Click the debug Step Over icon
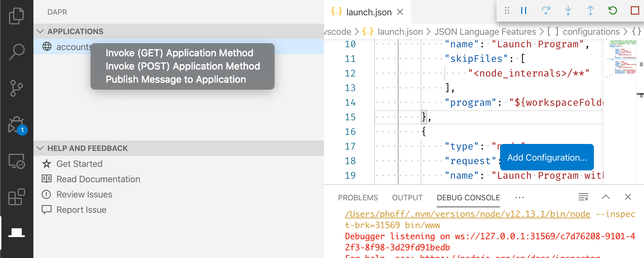Image resolution: width=644 pixels, height=258 pixels. pos(546,11)
